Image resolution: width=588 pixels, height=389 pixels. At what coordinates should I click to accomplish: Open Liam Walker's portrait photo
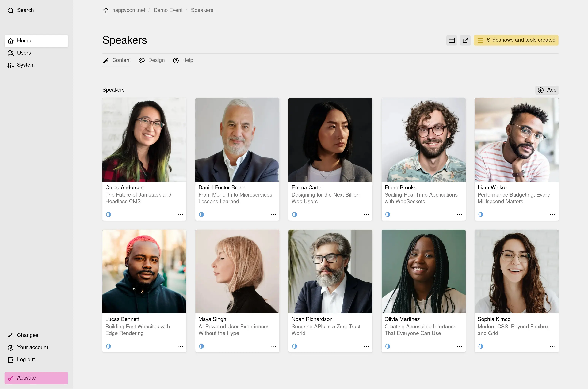point(517,140)
